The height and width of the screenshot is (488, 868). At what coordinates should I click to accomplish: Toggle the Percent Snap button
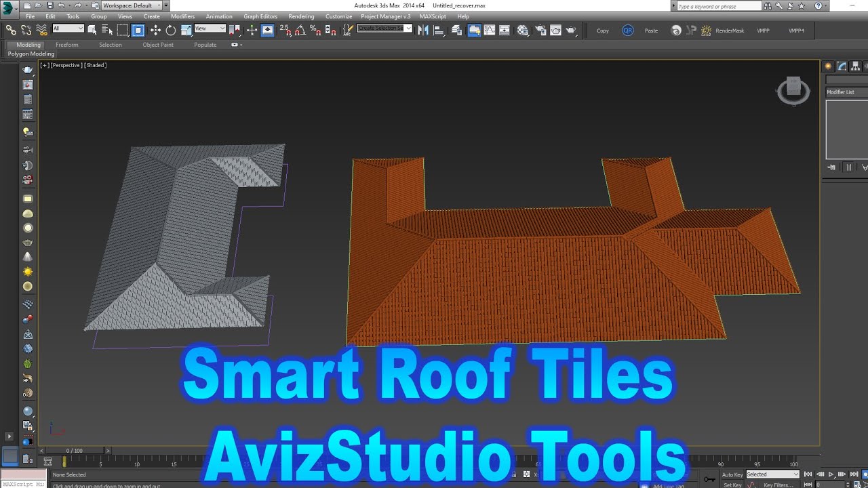point(315,30)
